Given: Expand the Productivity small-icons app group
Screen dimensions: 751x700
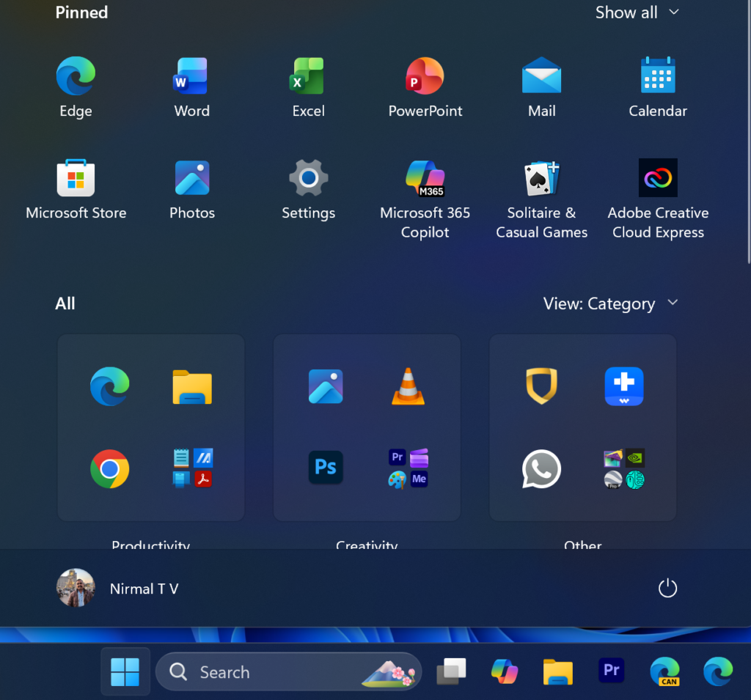Looking at the screenshot, I should coord(192,468).
